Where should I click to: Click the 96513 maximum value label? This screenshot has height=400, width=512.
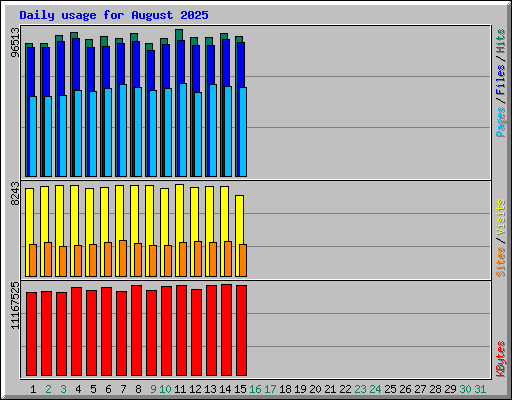[x=15, y=42]
